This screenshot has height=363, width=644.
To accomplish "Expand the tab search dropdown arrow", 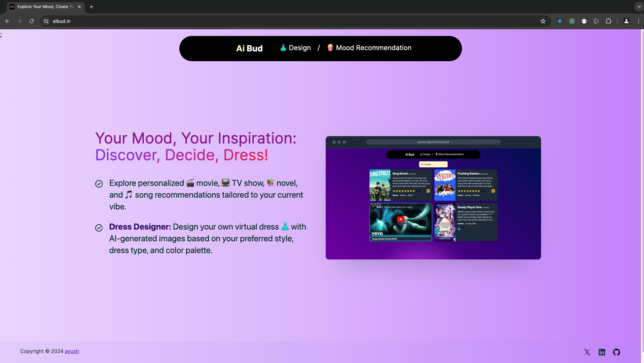I will pyautogui.click(x=639, y=7).
